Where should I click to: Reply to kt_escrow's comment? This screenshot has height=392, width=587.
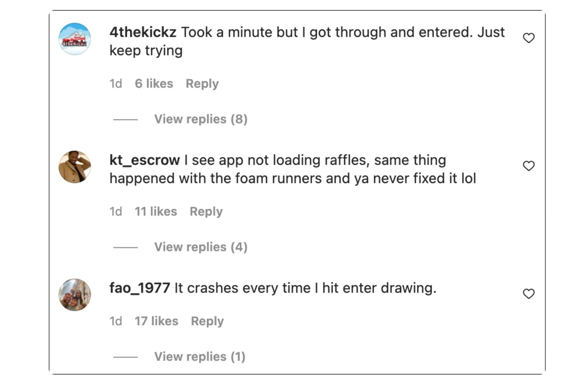[206, 212]
